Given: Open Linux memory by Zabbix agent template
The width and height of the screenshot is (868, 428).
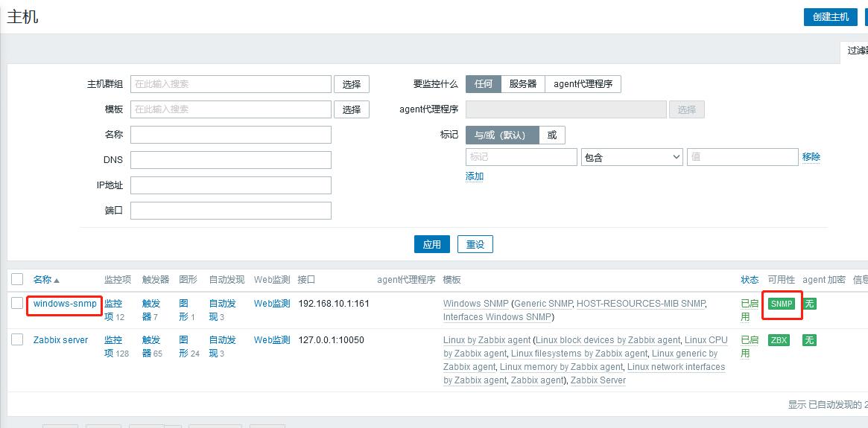Looking at the screenshot, I should coord(561,367).
